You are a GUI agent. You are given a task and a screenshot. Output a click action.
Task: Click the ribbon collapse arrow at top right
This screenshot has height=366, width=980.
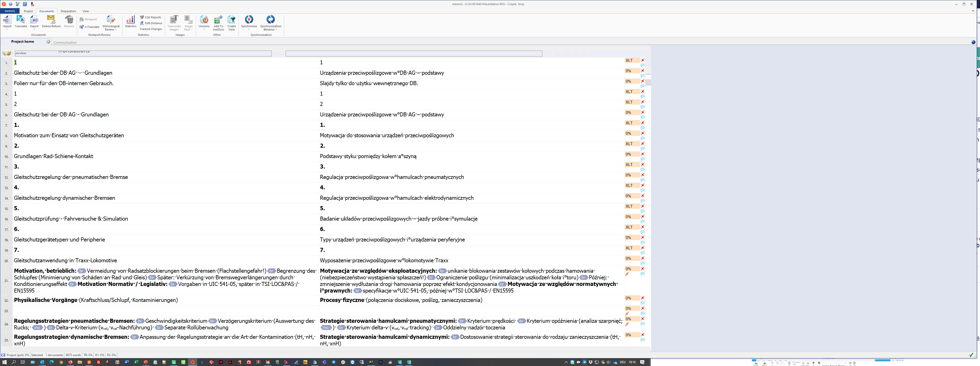click(973, 11)
